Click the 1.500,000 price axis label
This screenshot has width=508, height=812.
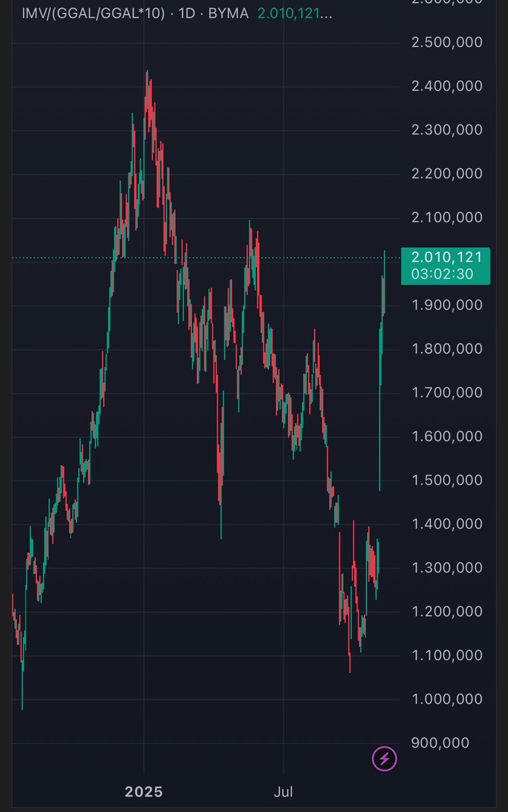tap(447, 480)
